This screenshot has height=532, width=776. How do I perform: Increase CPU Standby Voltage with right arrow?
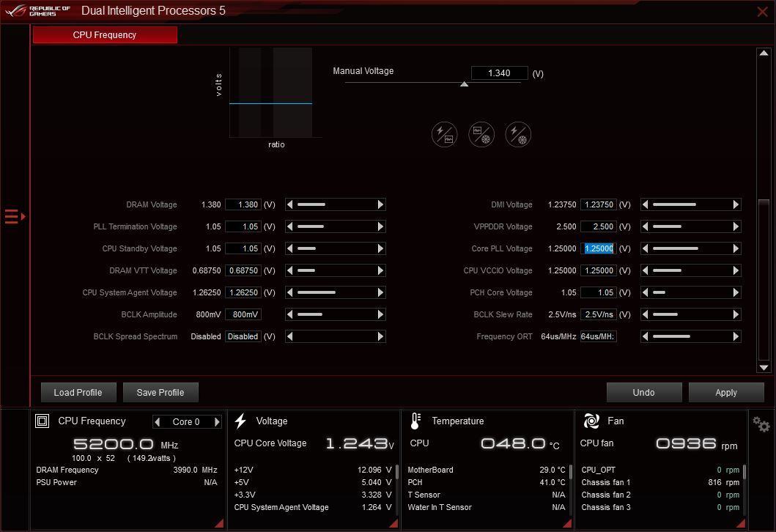(380, 248)
